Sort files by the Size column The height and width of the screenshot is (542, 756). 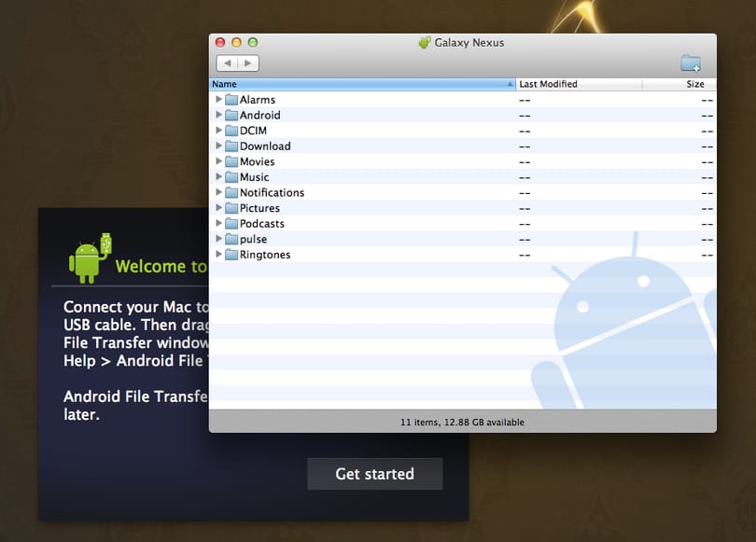(x=679, y=84)
